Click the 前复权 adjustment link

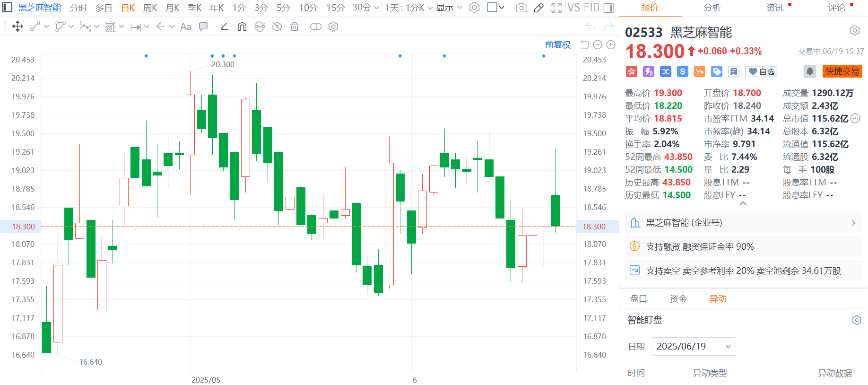pos(557,44)
